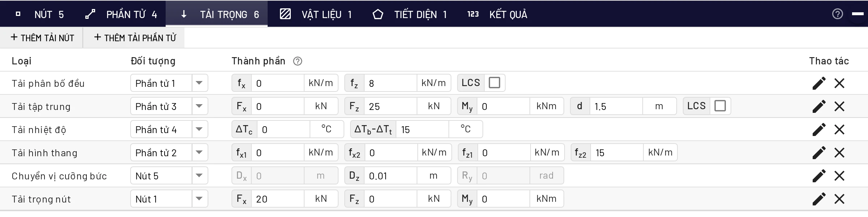The image size is (868, 217).
Task: Edit the Tải hình thang load row
Action: point(819,153)
